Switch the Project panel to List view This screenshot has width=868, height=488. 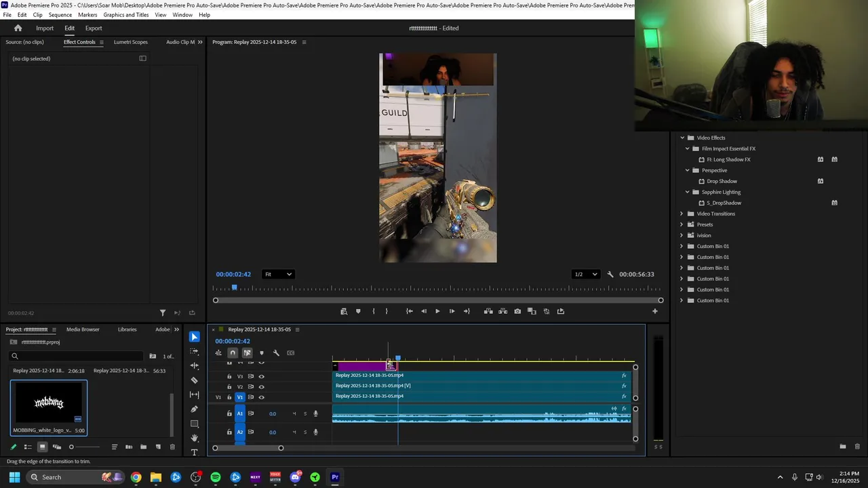[x=28, y=447]
